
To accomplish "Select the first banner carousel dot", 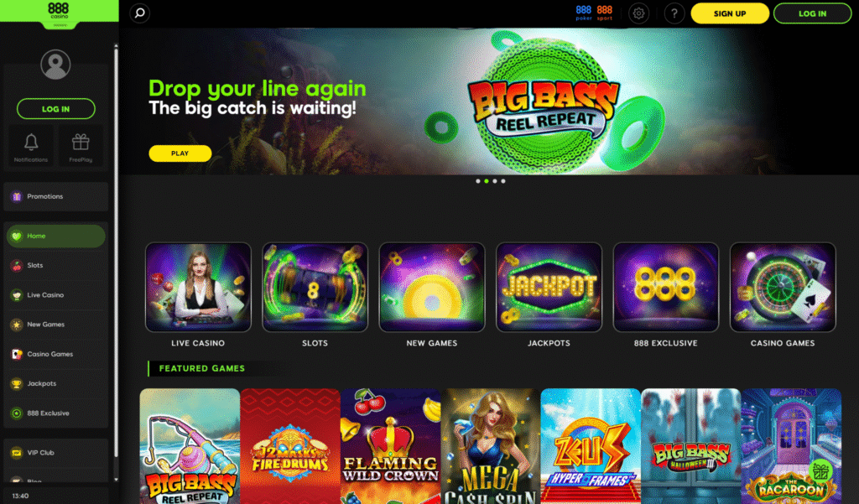I will (x=477, y=181).
